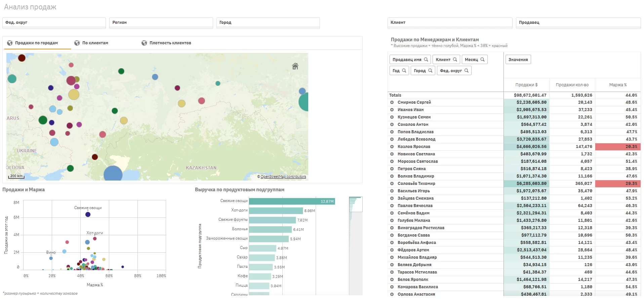Select the Вино bubble in scatter plot

51,258
